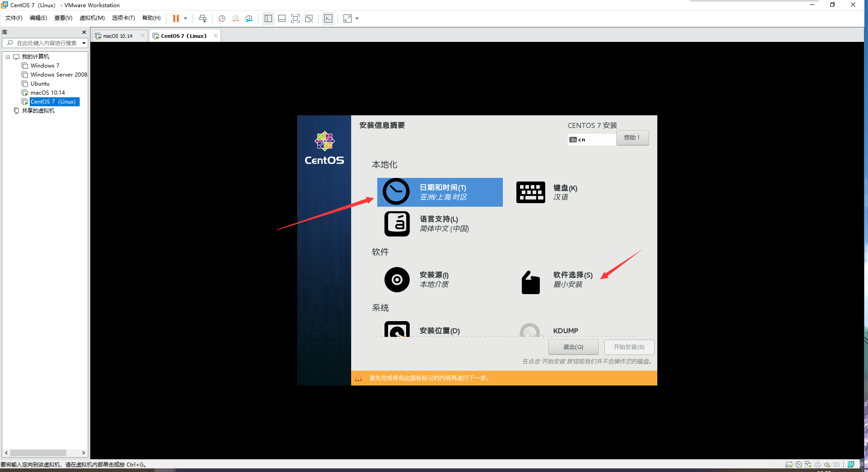Toggle Unity mode icon
Screen dimensions: 868x472
pos(309,18)
